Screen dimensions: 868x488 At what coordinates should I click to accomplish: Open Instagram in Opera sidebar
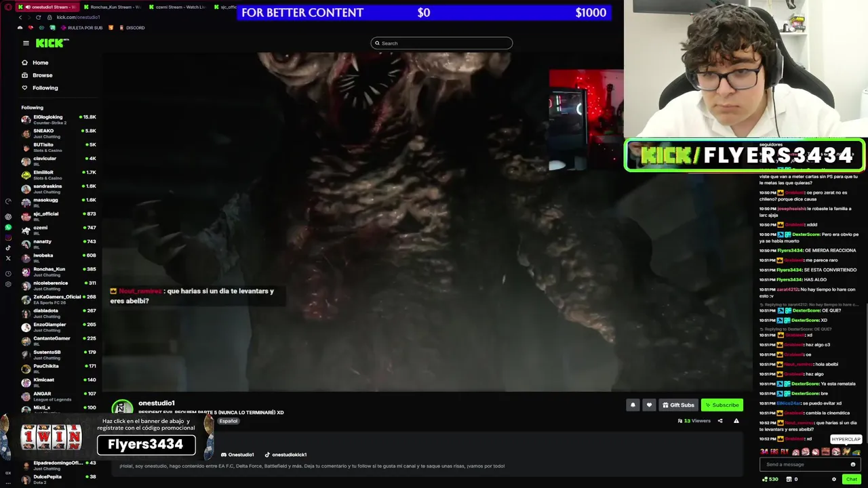[x=8, y=237]
